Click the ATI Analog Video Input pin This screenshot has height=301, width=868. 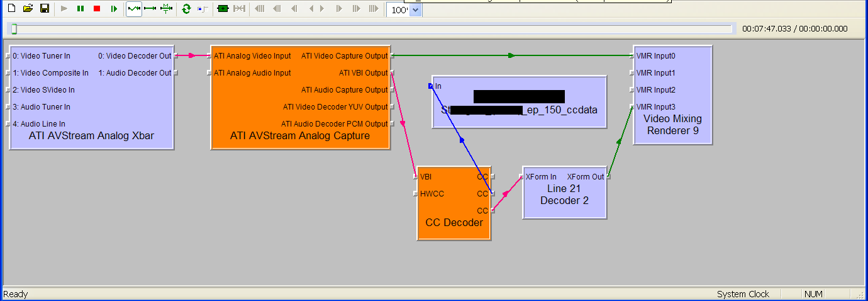pyautogui.click(x=252, y=56)
